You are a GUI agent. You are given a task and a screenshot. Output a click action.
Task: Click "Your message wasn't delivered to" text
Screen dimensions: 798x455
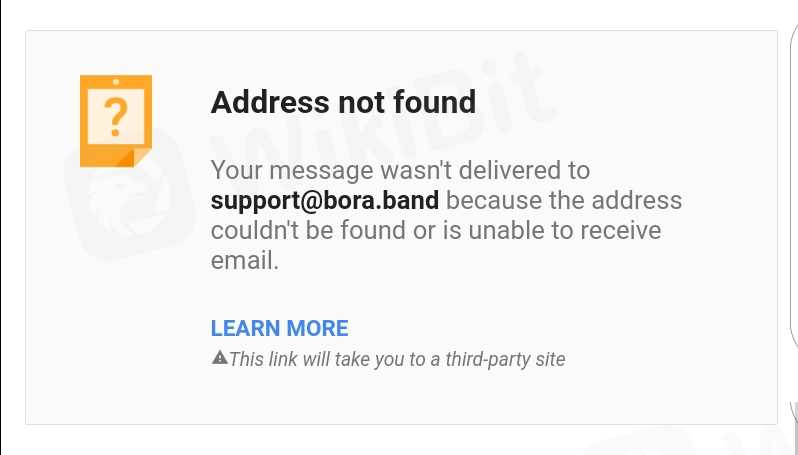coord(400,169)
